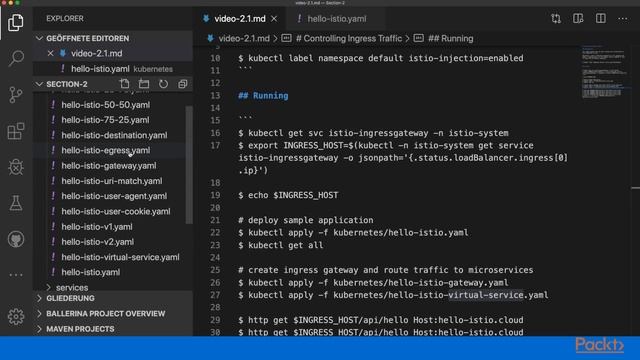Create a new folder in SECTION-2
Viewport: 640px width, 360px height.
coord(144,84)
